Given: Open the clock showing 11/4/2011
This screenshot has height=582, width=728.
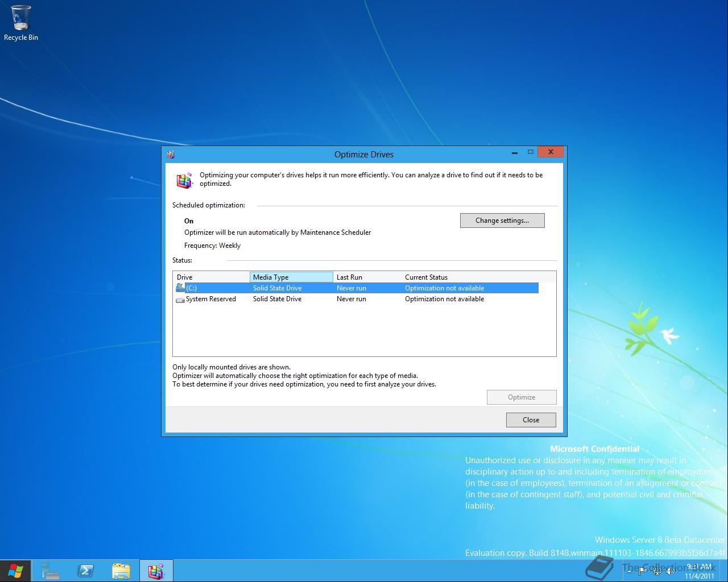Looking at the screenshot, I should [700, 571].
